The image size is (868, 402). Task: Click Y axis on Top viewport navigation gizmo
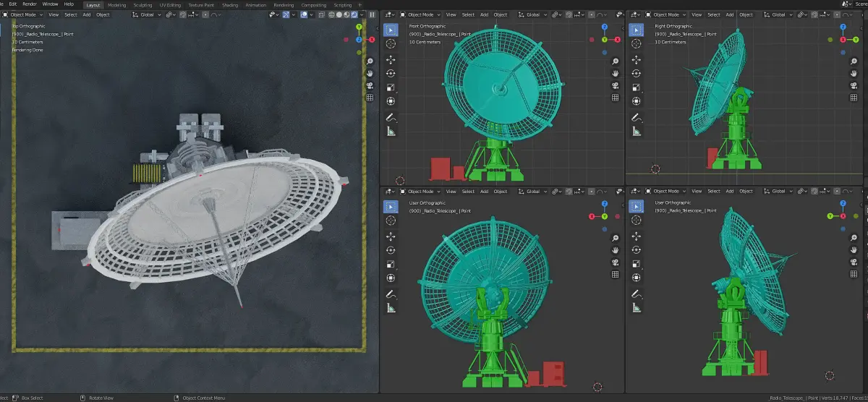[359, 27]
